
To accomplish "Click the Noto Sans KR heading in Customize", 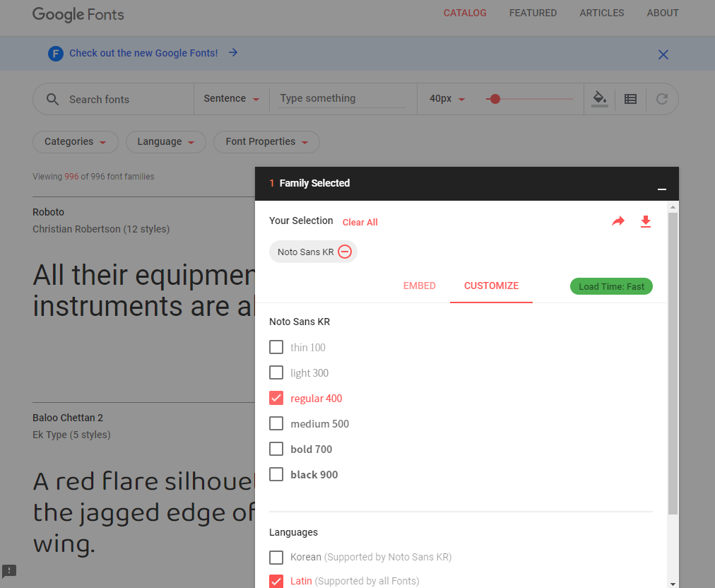I will pos(299,322).
